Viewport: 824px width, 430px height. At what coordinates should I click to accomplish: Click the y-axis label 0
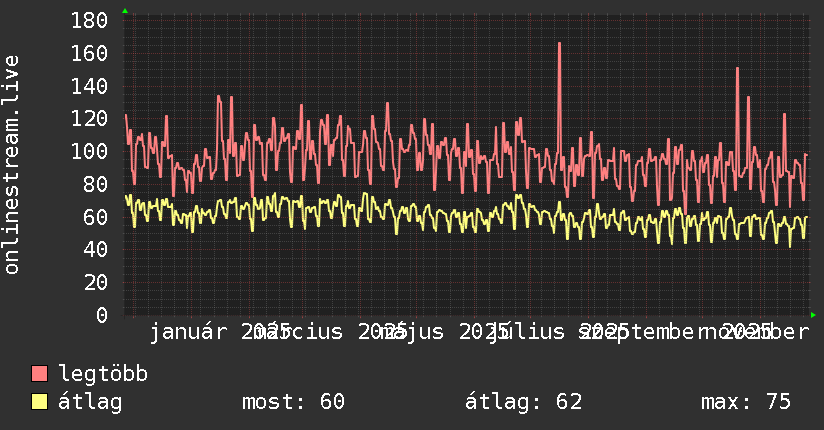pyautogui.click(x=102, y=315)
